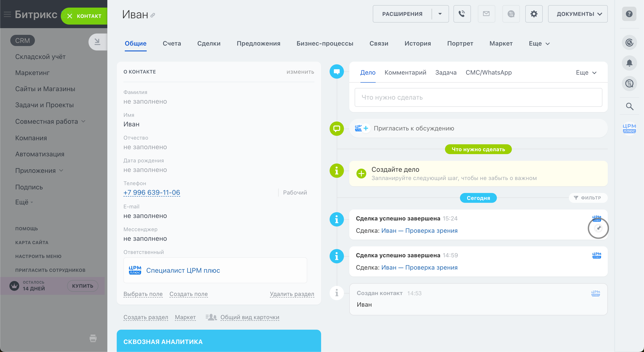The image size is (644, 352).
Task: Click the help question mark icon
Action: click(629, 14)
